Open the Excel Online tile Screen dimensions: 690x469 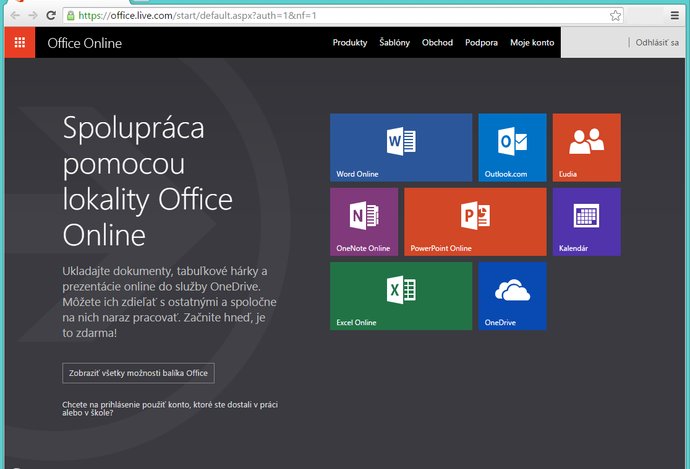tap(401, 296)
